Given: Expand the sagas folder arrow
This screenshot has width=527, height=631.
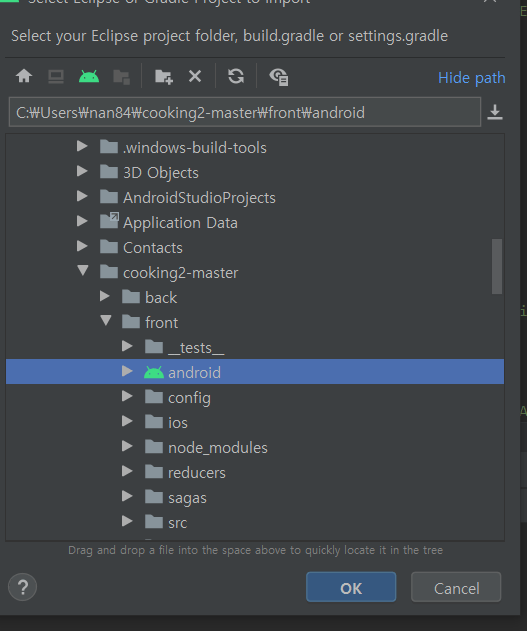Looking at the screenshot, I should [127, 496].
